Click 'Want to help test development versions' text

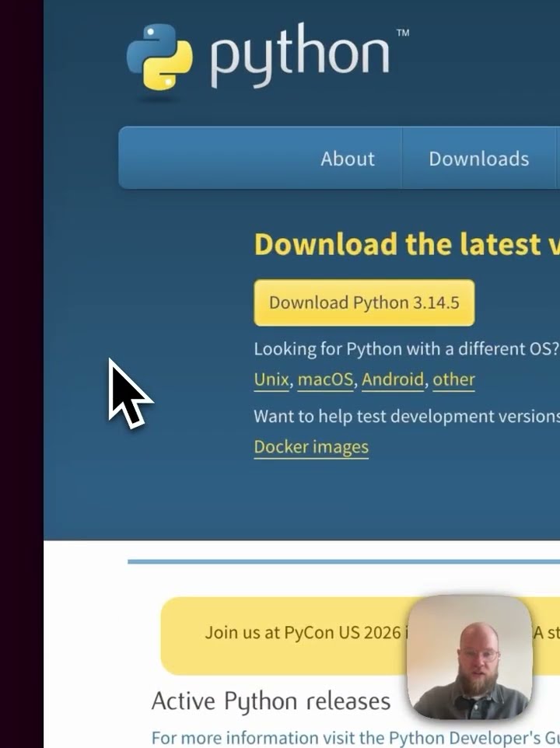(407, 417)
